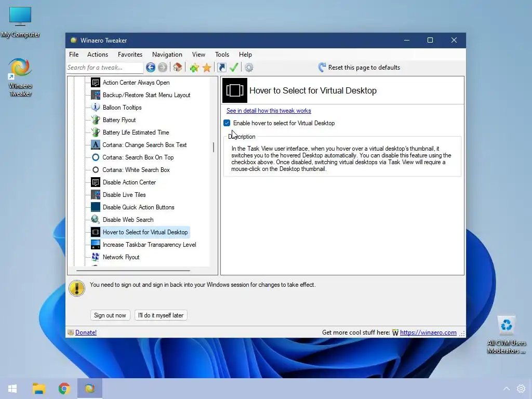Click the Disable Quick Action Buttons icon
The height and width of the screenshot is (399, 532).
tap(96, 207)
